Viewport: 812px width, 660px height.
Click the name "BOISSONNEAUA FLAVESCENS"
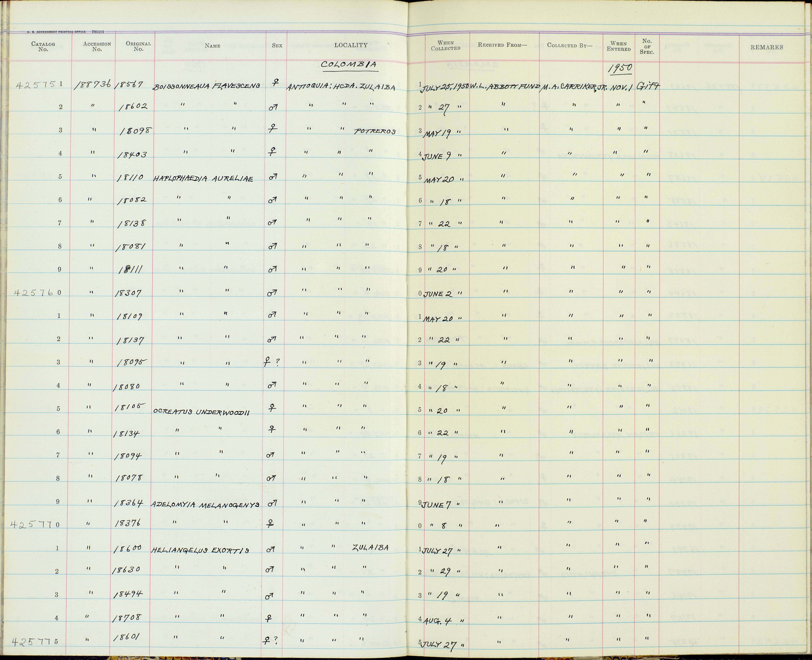(206, 86)
